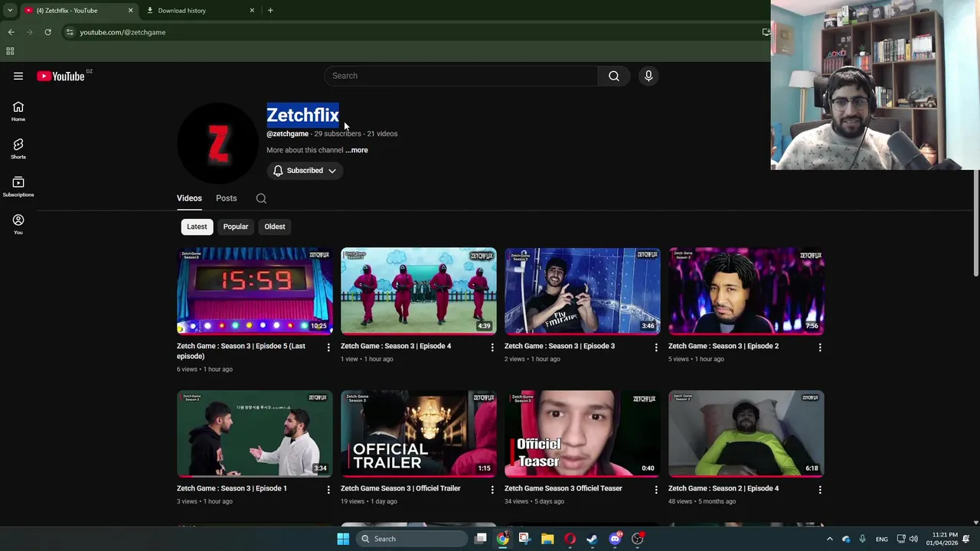Screen dimensions: 980x551
Task: Select the Latest filter chip
Action: click(197, 227)
